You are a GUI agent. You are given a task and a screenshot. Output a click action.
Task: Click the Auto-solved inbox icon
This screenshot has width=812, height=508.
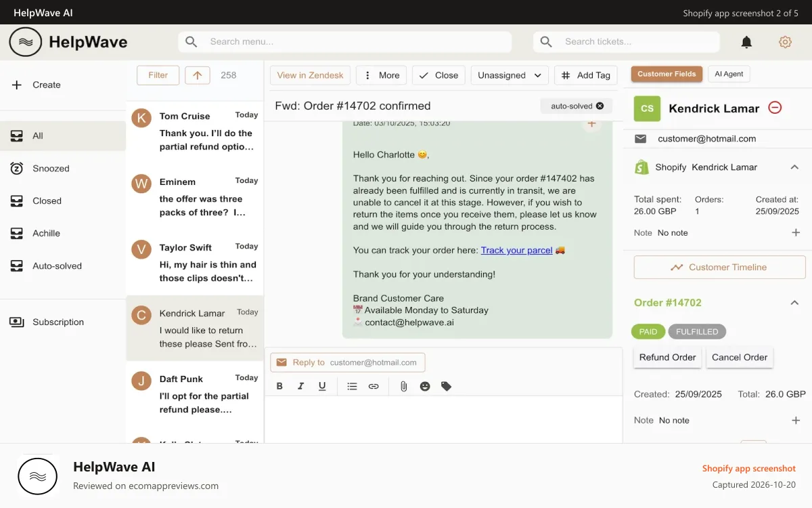pos(17,266)
